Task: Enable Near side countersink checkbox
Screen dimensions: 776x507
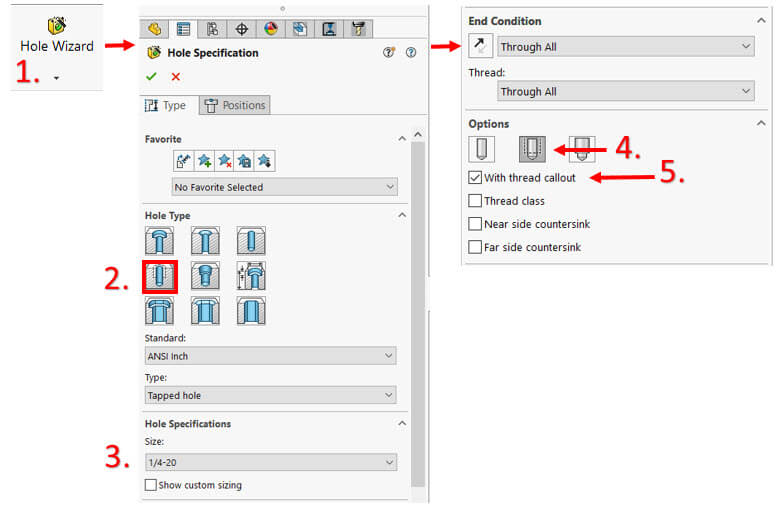Action: click(x=475, y=224)
